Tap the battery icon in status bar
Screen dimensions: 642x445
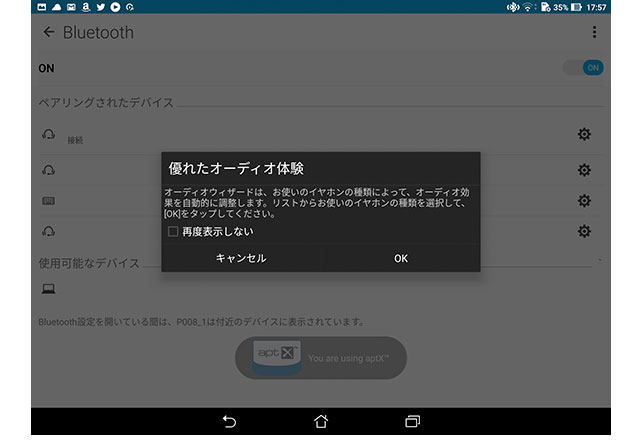[x=576, y=7]
